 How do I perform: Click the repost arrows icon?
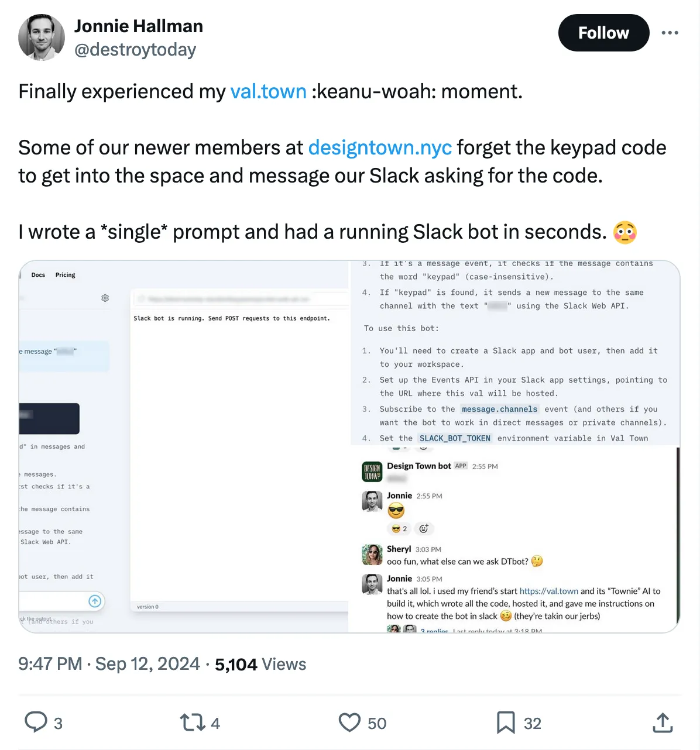[192, 723]
